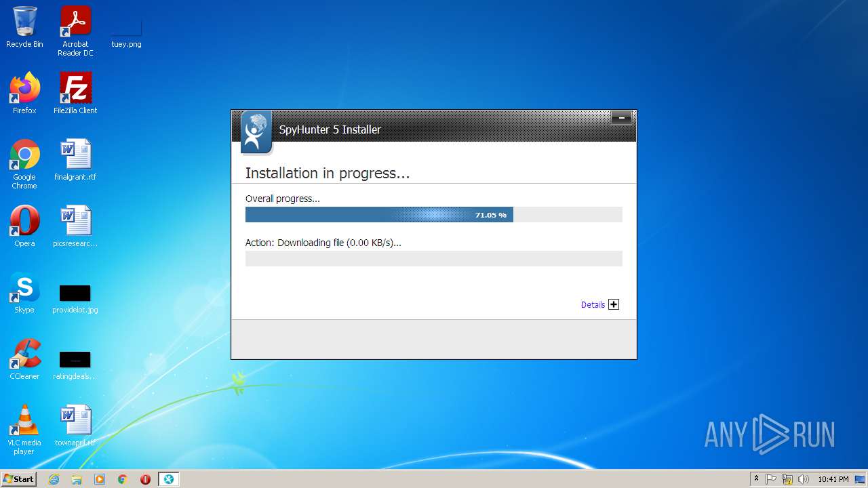
Task: Expand the Details plus box
Action: [614, 304]
